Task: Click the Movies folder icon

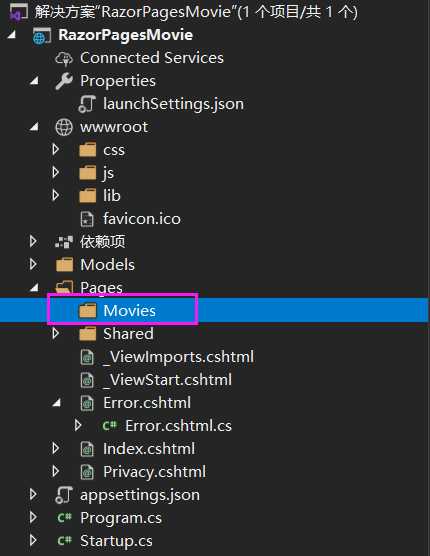Action: tap(88, 311)
